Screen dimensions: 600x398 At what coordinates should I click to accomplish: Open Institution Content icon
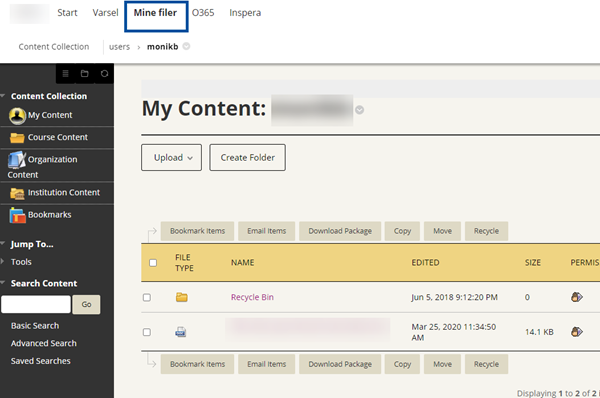pos(17,193)
